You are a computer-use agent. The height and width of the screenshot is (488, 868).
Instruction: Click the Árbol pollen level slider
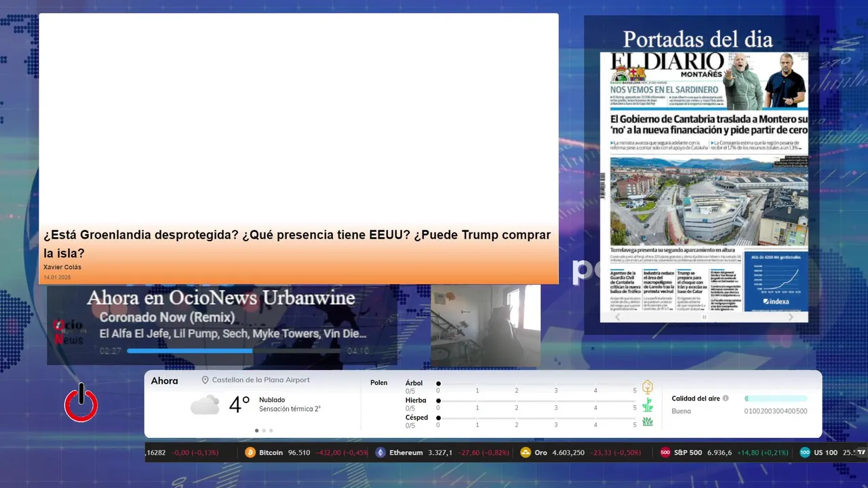coord(536,384)
